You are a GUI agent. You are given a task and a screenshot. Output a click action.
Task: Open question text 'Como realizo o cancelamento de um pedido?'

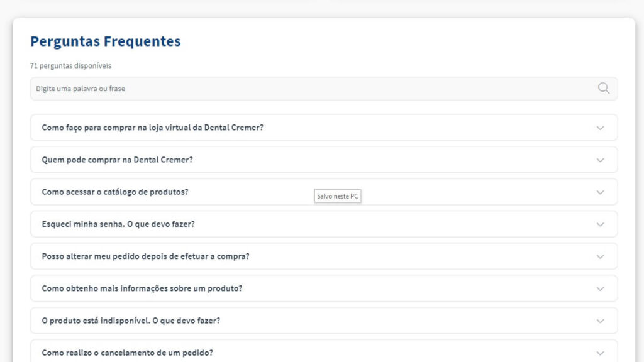(x=127, y=353)
